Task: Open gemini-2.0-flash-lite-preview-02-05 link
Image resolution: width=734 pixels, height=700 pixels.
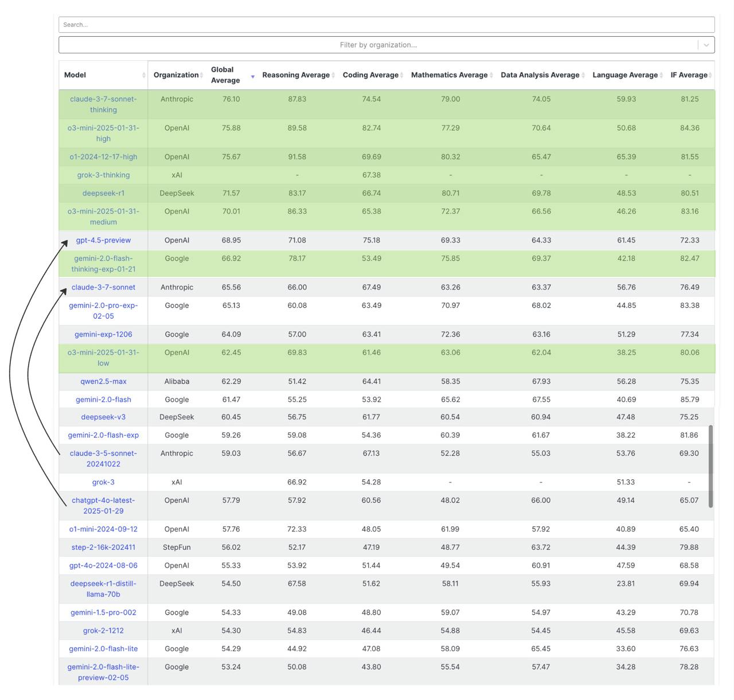Action: point(103,672)
